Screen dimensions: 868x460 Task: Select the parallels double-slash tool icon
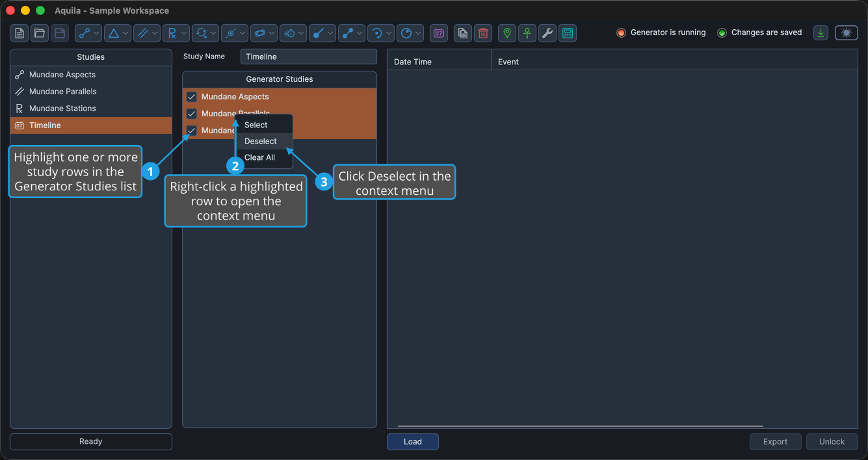[x=143, y=33]
